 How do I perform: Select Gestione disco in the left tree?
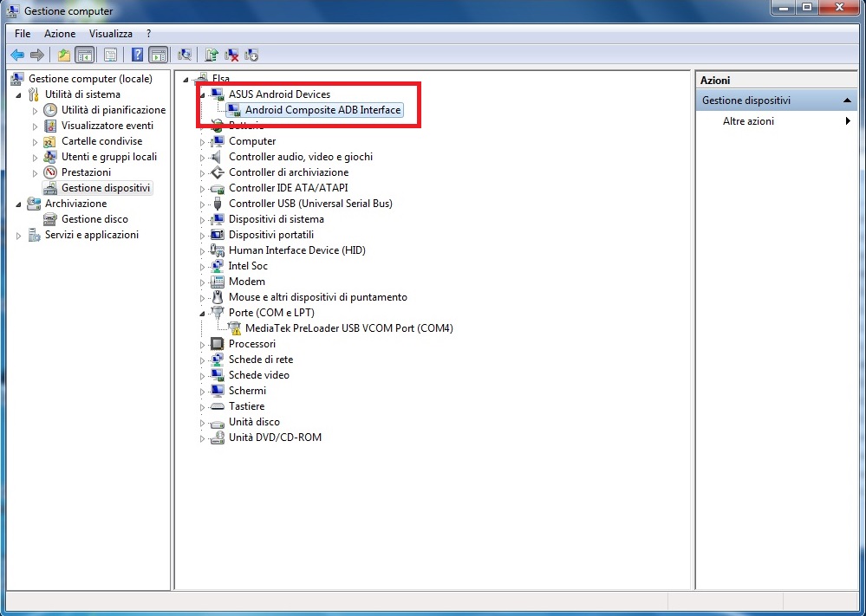point(94,219)
